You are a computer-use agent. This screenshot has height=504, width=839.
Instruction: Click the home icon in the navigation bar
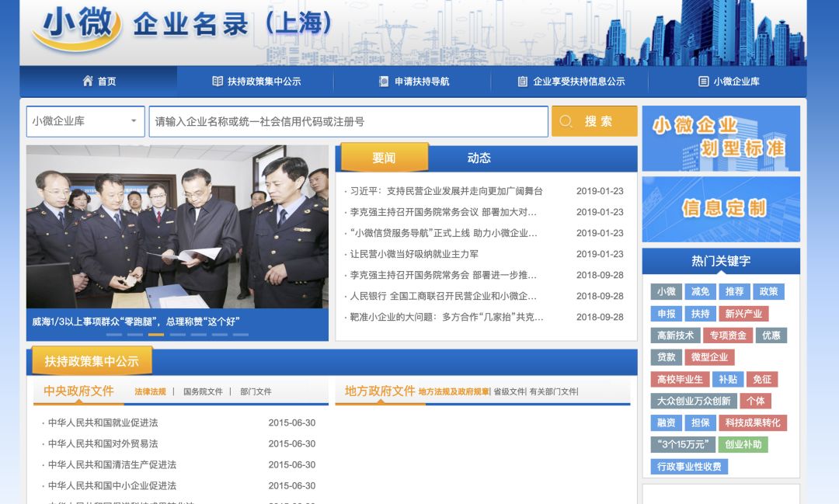[87, 80]
